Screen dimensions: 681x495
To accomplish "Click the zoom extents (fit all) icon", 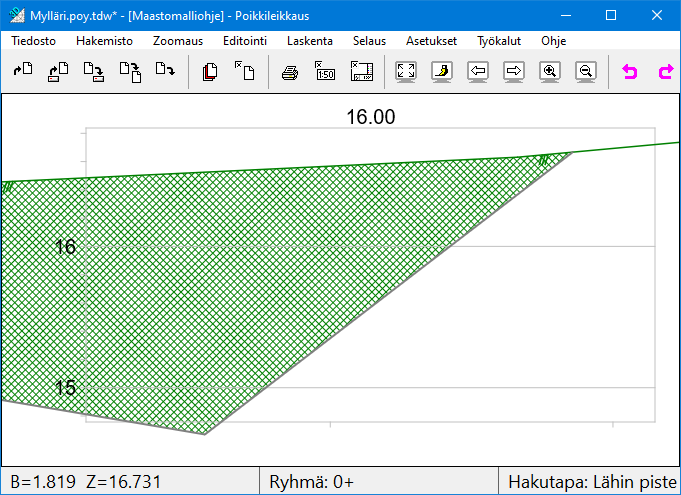I will click(406, 72).
